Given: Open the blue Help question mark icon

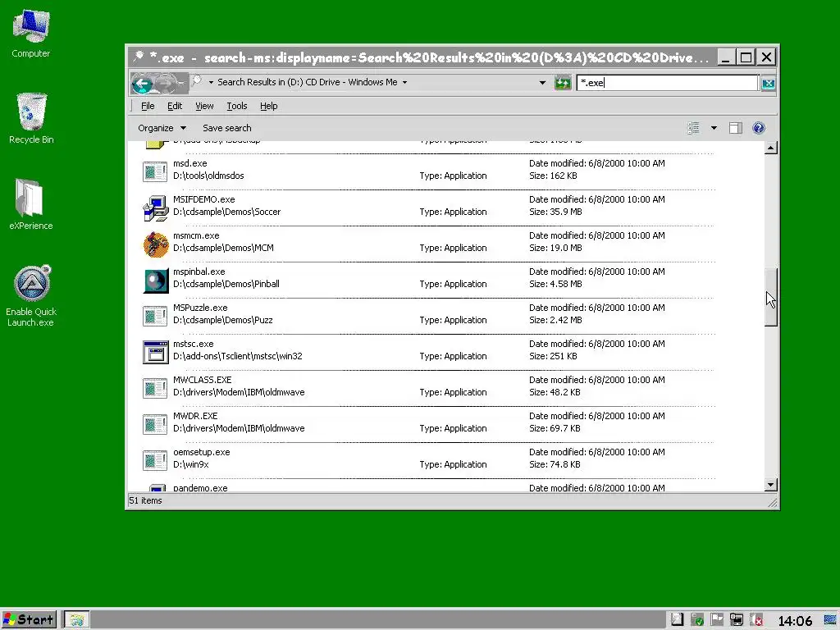Looking at the screenshot, I should tap(759, 128).
